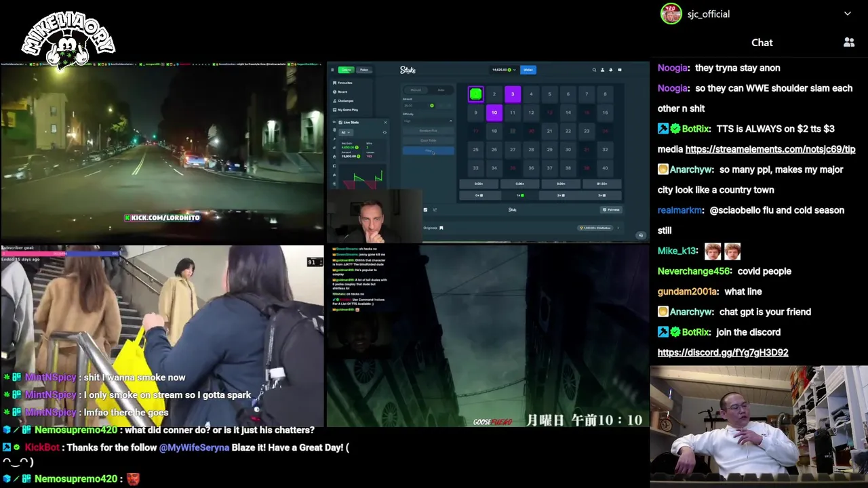Open the Live Stats 'All' filter dropdown
The height and width of the screenshot is (488, 868).
(346, 132)
